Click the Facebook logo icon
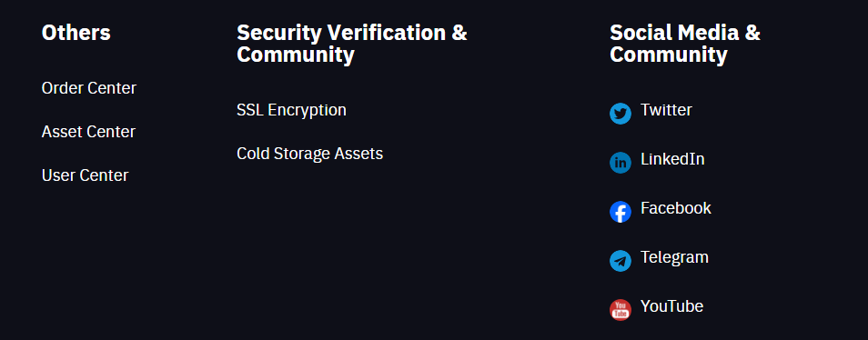Screen dimensions: 868x340 tap(620, 212)
